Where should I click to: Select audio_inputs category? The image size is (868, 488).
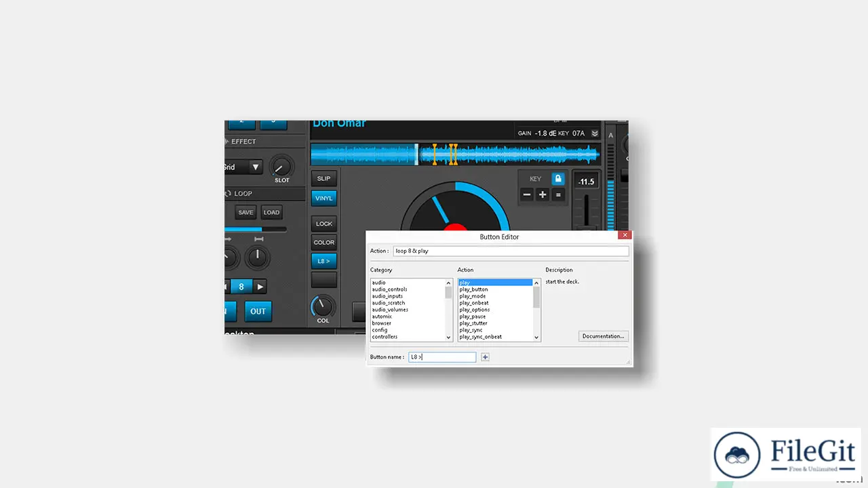[x=408, y=296]
